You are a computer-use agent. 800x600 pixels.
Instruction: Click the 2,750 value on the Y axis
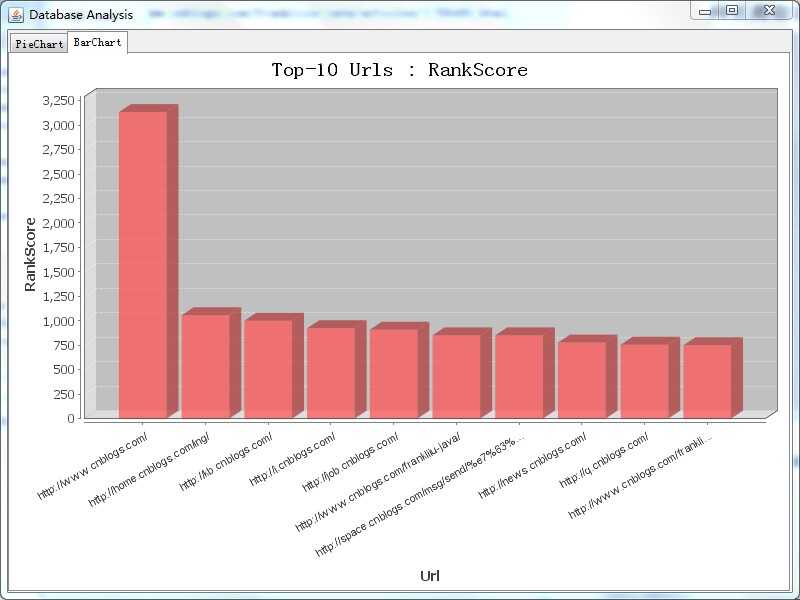coord(58,149)
